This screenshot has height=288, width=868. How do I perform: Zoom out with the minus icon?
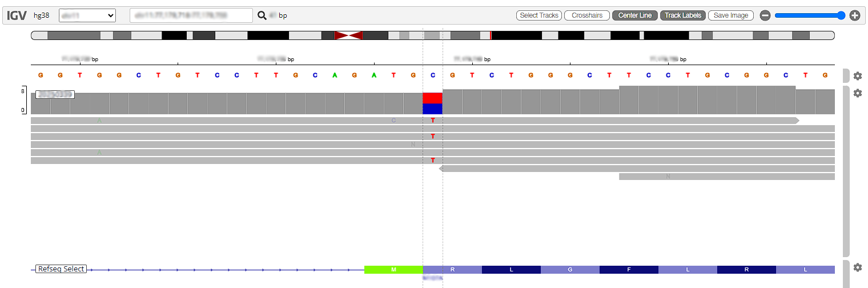pos(765,15)
